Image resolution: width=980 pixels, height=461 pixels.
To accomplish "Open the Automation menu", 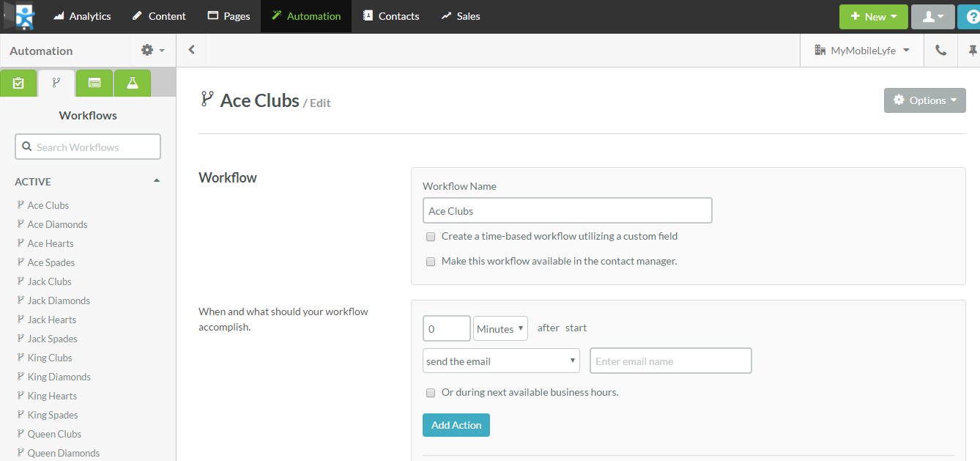I will point(306,16).
